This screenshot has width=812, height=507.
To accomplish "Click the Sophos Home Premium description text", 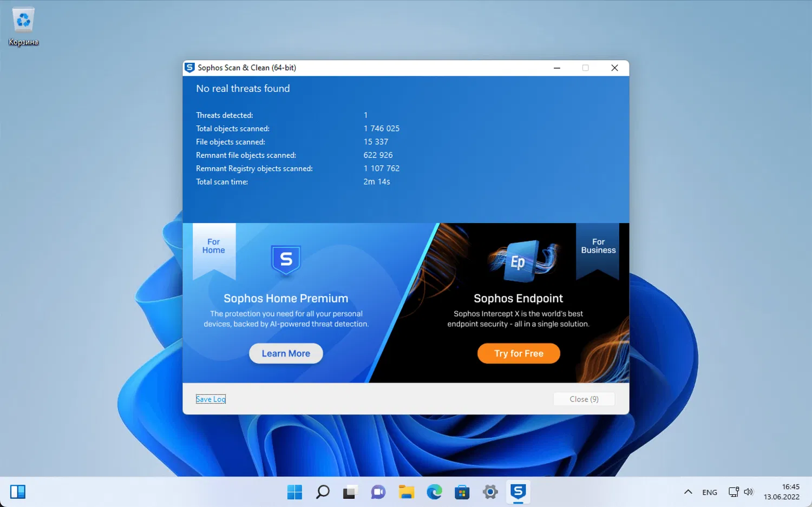I will [x=286, y=319].
